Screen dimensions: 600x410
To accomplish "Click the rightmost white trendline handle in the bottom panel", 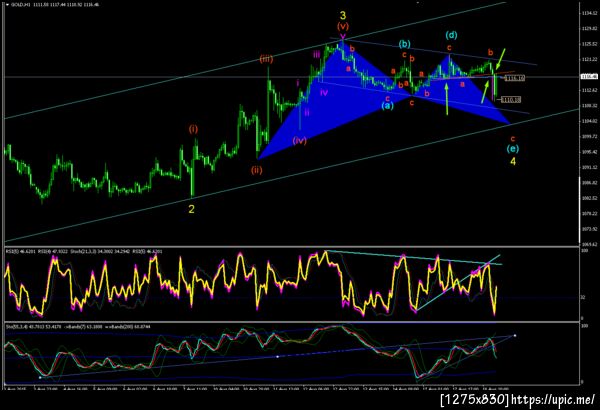I will click(515, 335).
